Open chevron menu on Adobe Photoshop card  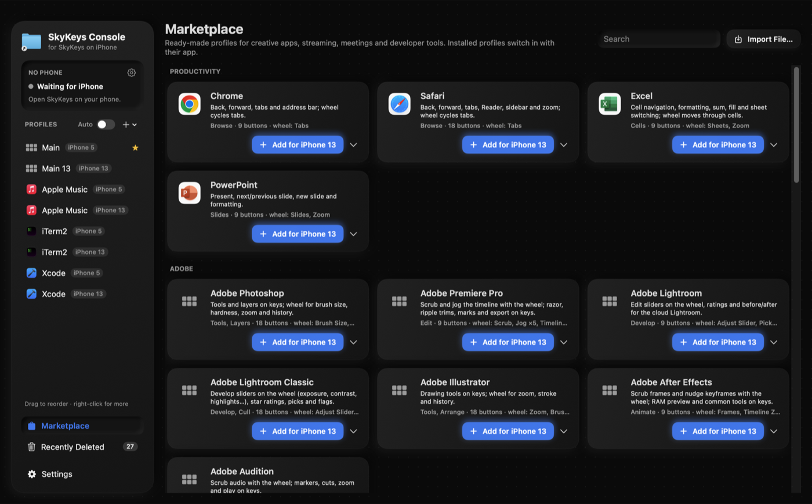pyautogui.click(x=353, y=342)
